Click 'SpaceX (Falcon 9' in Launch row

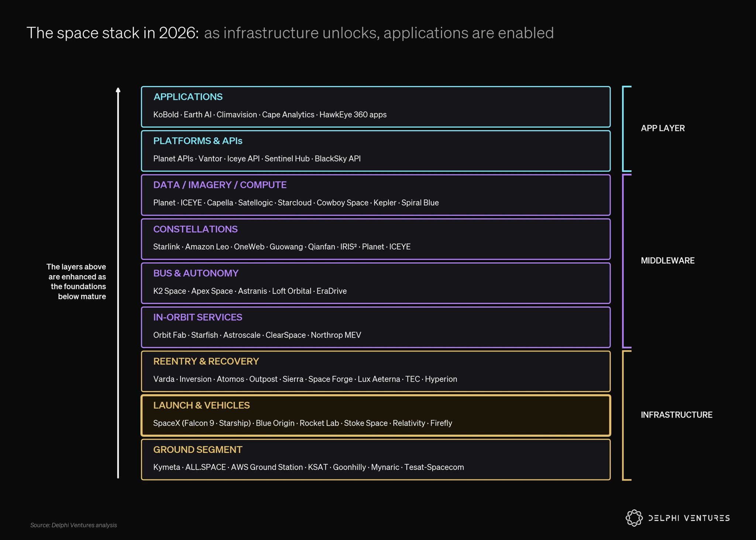point(183,423)
